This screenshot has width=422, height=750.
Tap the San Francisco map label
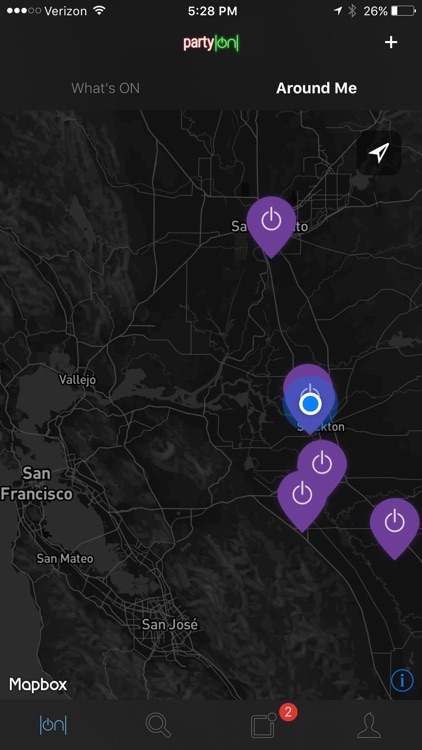[x=37, y=484]
